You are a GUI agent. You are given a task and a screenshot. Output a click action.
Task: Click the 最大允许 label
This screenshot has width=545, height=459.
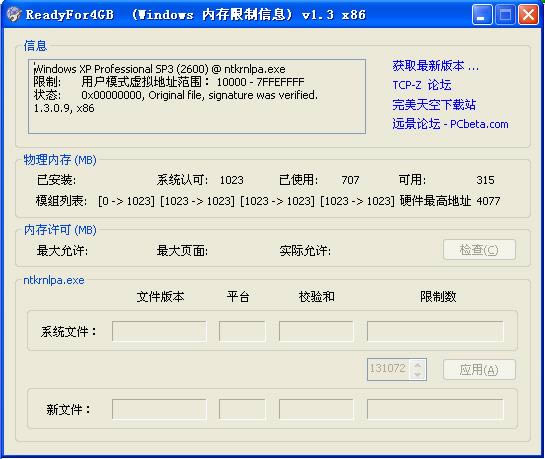point(62,251)
